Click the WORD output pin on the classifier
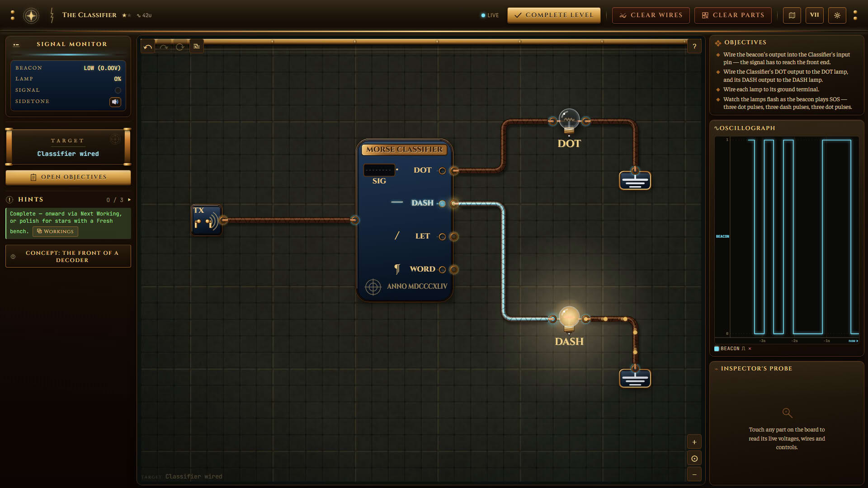This screenshot has height=488, width=868. [454, 269]
